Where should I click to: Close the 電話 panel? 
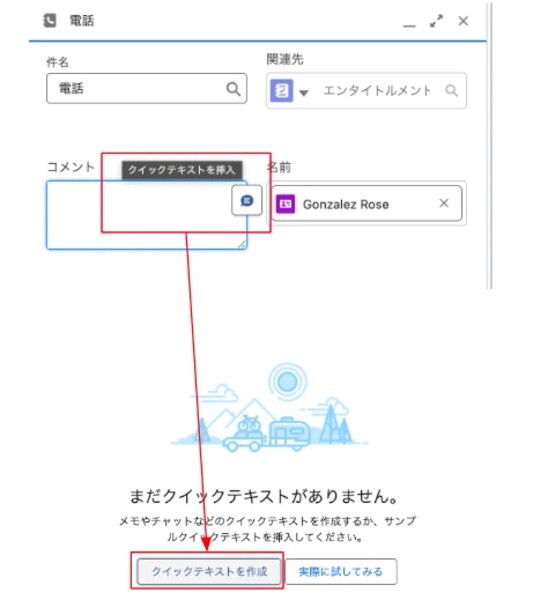(463, 21)
